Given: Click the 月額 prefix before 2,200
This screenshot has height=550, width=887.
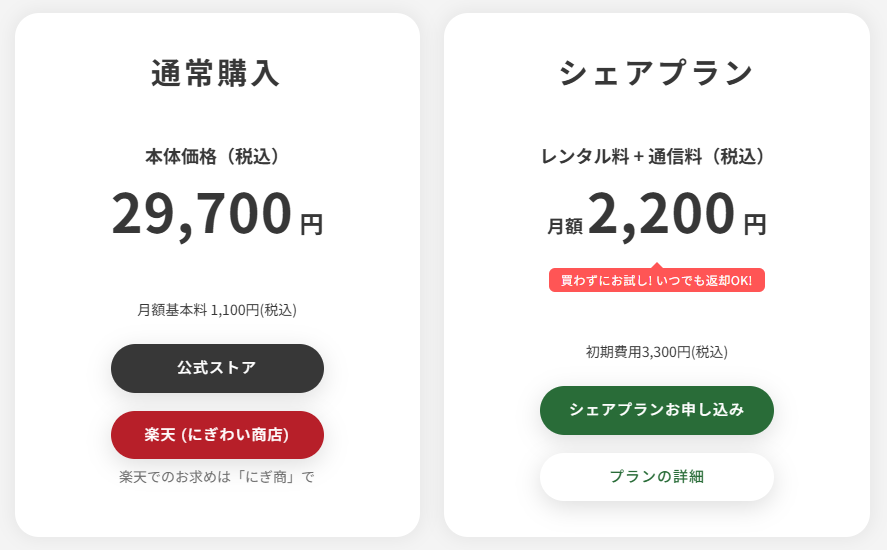Looking at the screenshot, I should tap(564, 227).
